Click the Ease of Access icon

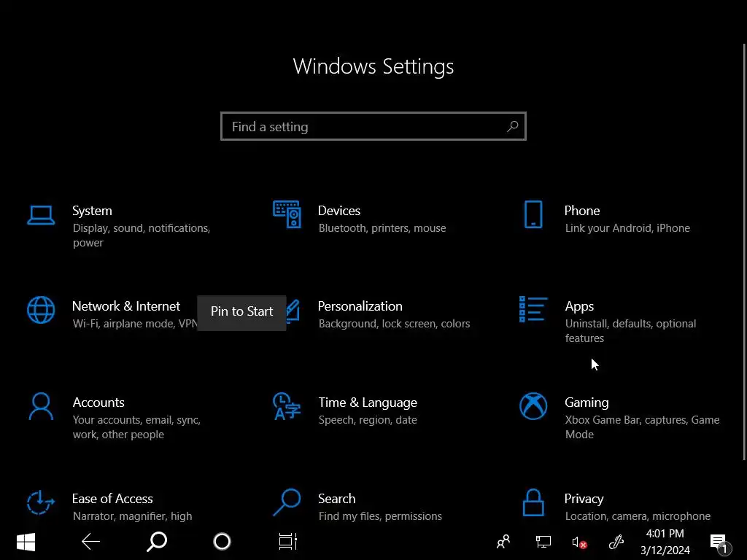pyautogui.click(x=41, y=502)
